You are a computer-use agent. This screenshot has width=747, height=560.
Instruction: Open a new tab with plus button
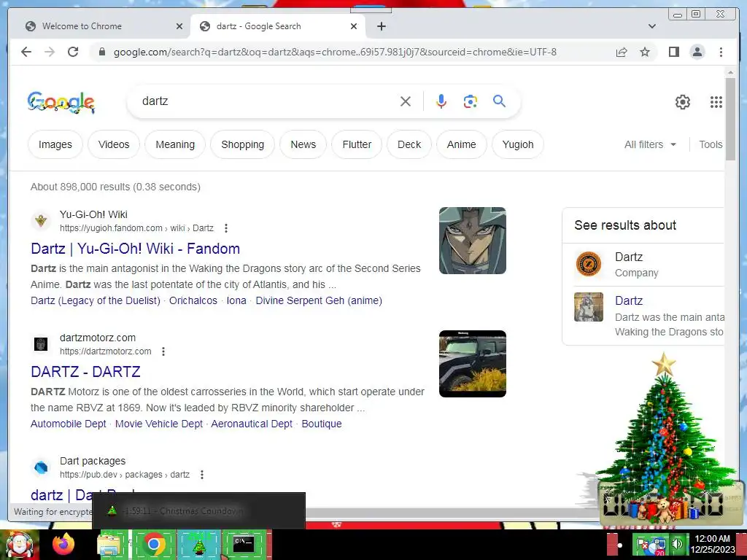point(381,26)
